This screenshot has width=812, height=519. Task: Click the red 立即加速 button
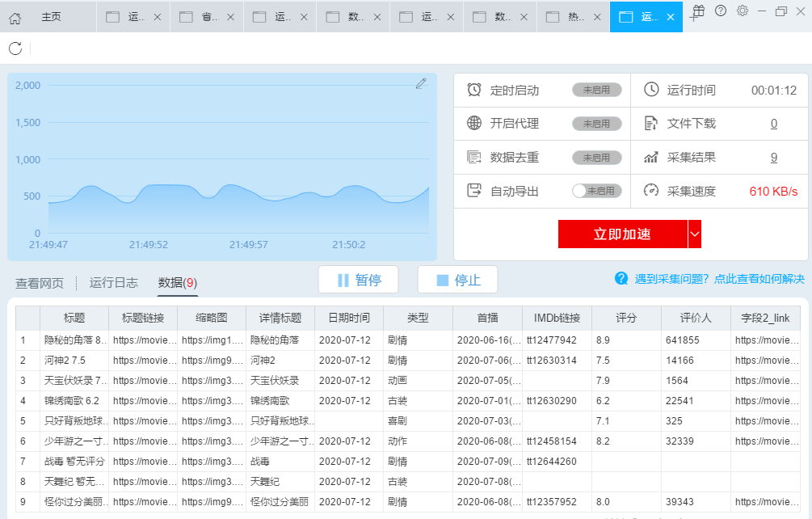(622, 234)
